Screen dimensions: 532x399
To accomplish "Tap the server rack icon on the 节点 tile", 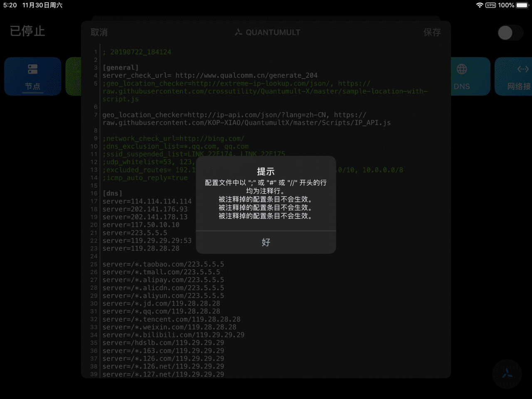I will point(33,69).
